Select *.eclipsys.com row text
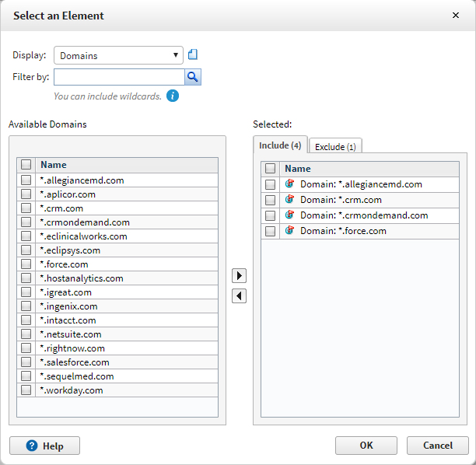The image size is (476, 465). [x=70, y=250]
